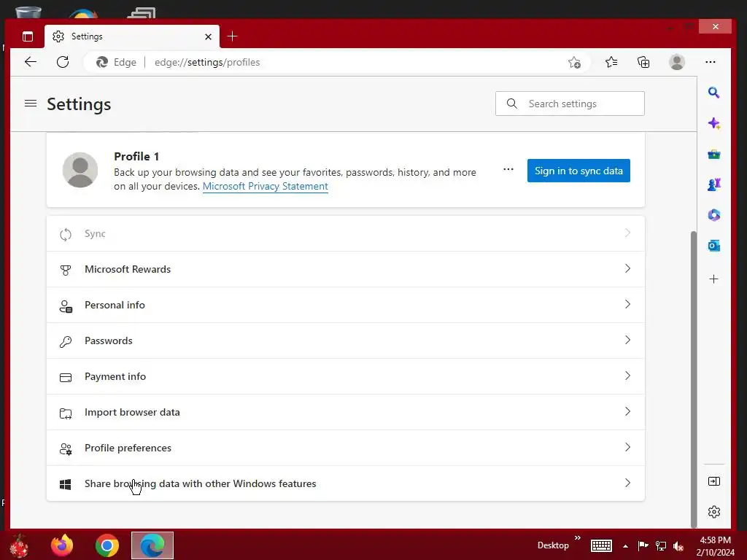Go back with the browser back arrow
The width and height of the screenshot is (747, 560).
[31, 62]
